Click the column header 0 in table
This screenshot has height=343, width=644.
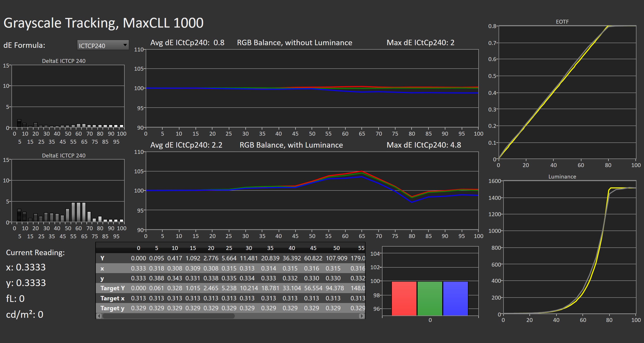click(138, 248)
